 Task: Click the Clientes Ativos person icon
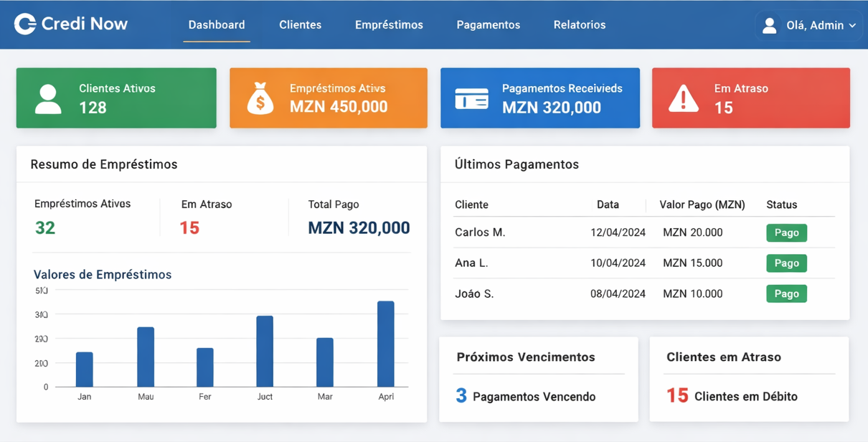48,99
